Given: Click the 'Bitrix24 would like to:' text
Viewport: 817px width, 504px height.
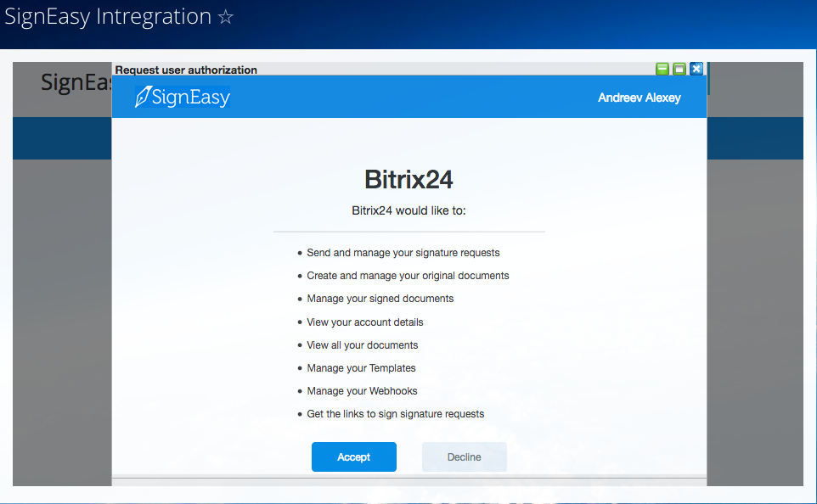Looking at the screenshot, I should coord(408,210).
